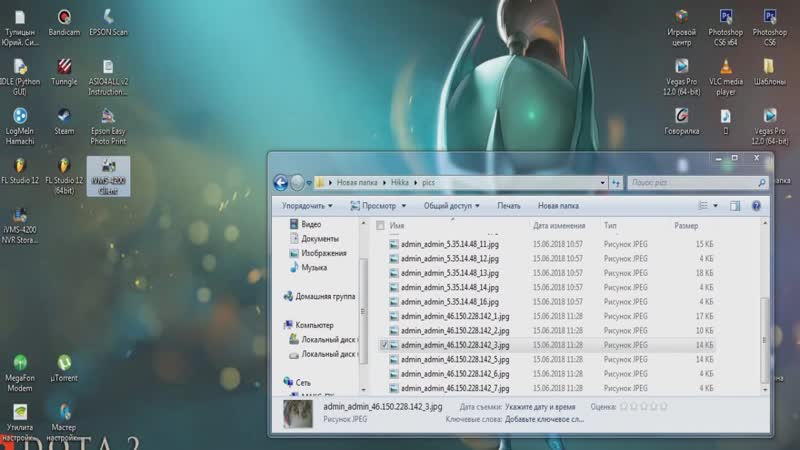The height and width of the screenshot is (450, 800).
Task: Open the Explorer help icon
Action: [756, 206]
